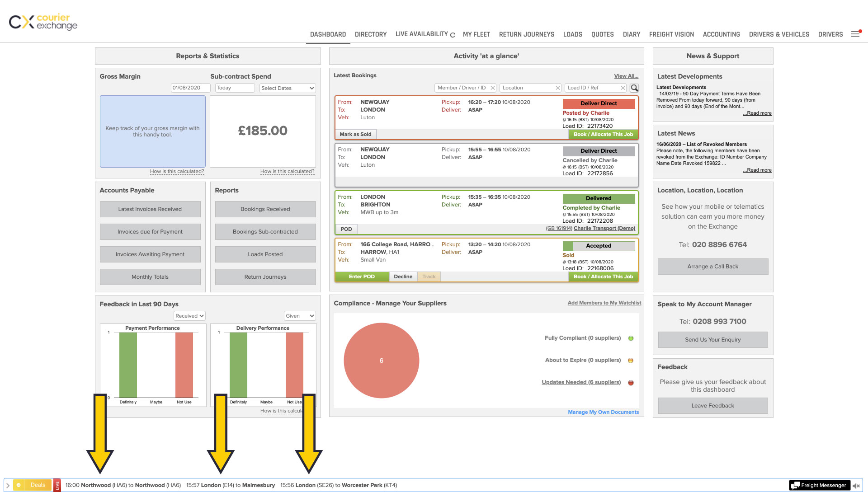Open Add Members to My Watchlist link
The width and height of the screenshot is (868, 492).
pyautogui.click(x=604, y=303)
